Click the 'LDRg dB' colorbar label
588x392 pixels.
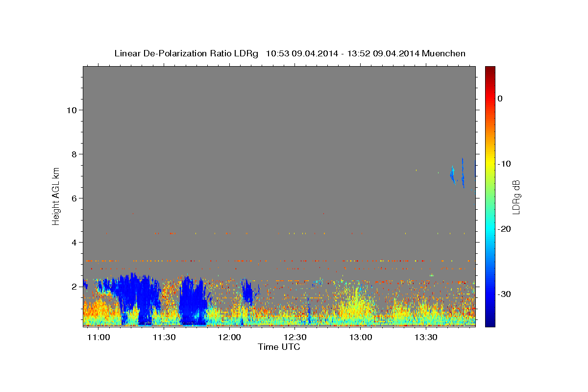tap(515, 196)
